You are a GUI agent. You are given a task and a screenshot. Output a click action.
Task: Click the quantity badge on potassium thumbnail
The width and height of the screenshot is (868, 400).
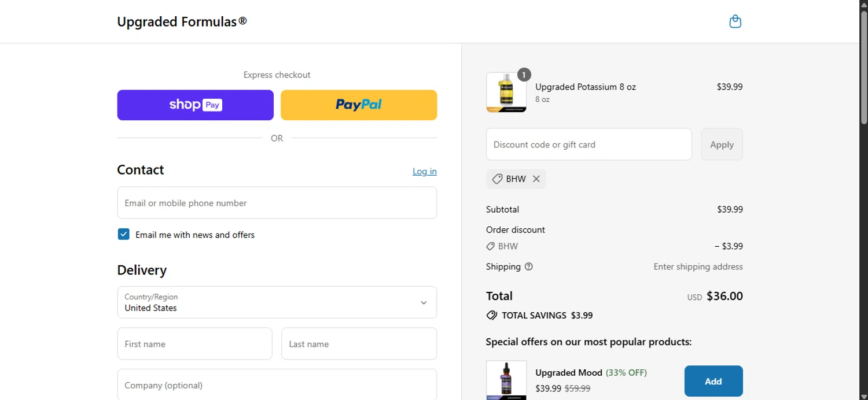(524, 75)
